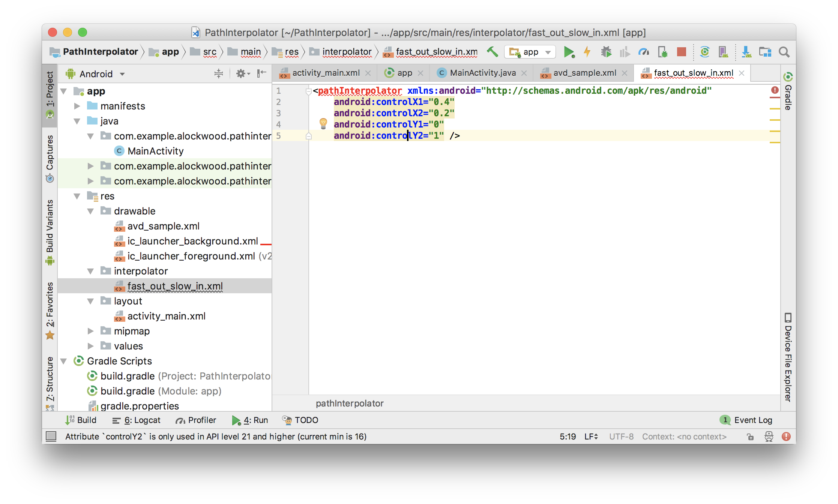Expand the manifests folder

coord(77,106)
